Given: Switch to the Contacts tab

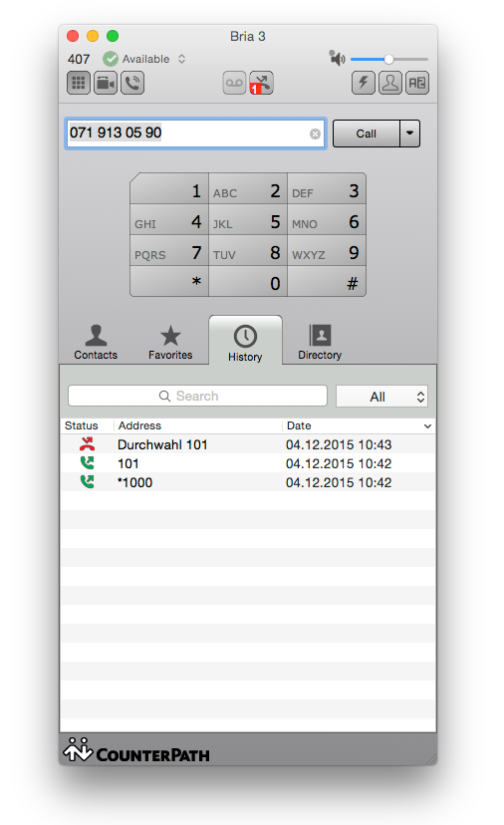Looking at the screenshot, I should coord(96,343).
